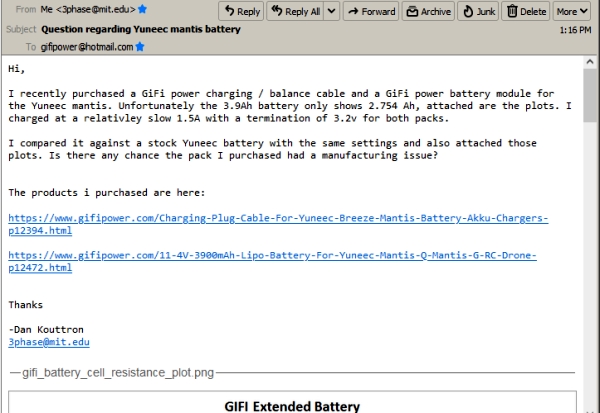Screen dimensions: 600x413
Task: Open the More actions dropdown
Action: click(x=572, y=11)
